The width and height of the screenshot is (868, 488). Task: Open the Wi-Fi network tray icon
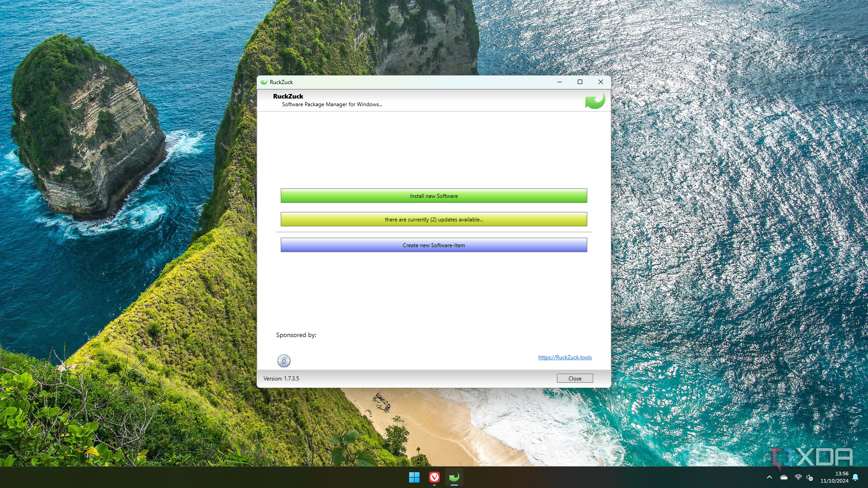798,477
